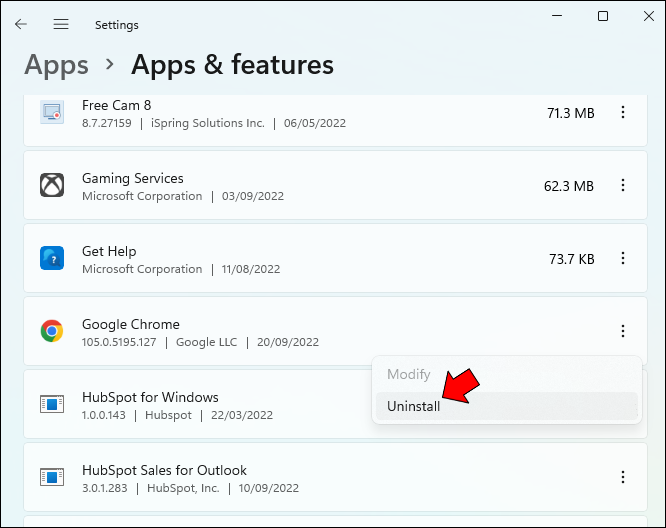Click the Google Chrome logo icon
Viewport: 666px width, 528px height.
pyautogui.click(x=52, y=331)
